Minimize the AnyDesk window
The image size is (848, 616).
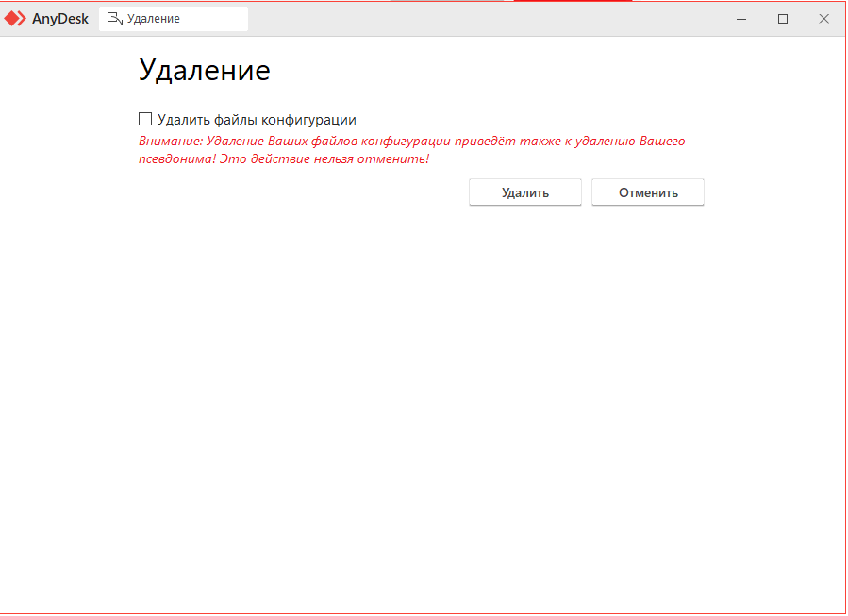[x=742, y=19]
